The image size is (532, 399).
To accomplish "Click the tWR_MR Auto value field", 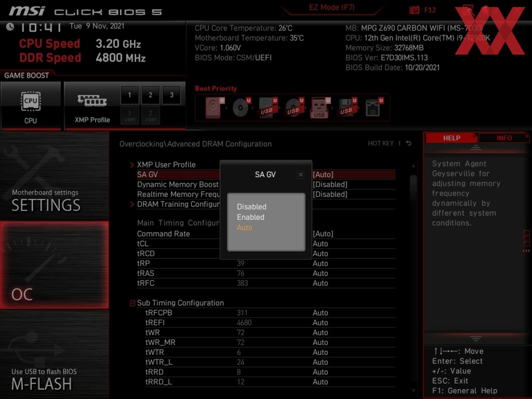I will [x=320, y=342].
